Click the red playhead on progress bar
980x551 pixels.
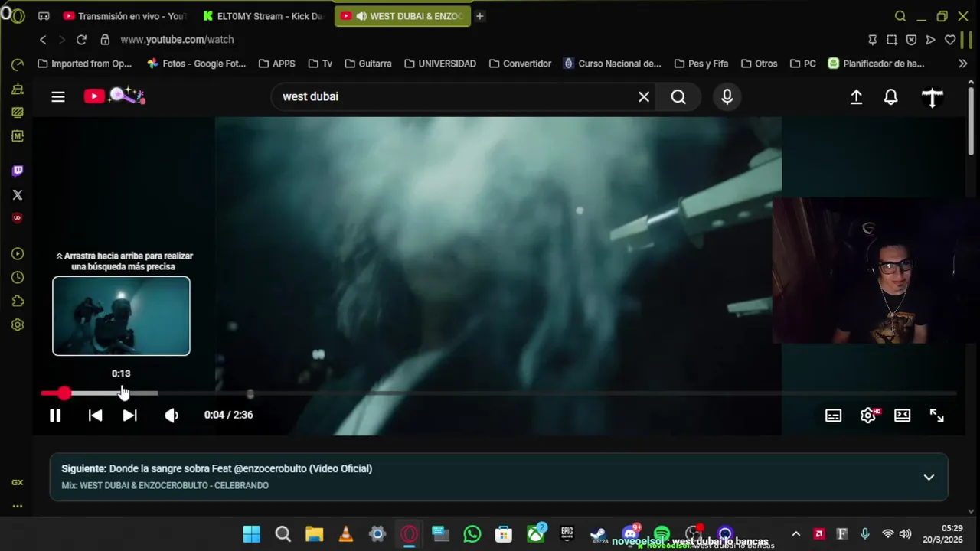tap(64, 393)
